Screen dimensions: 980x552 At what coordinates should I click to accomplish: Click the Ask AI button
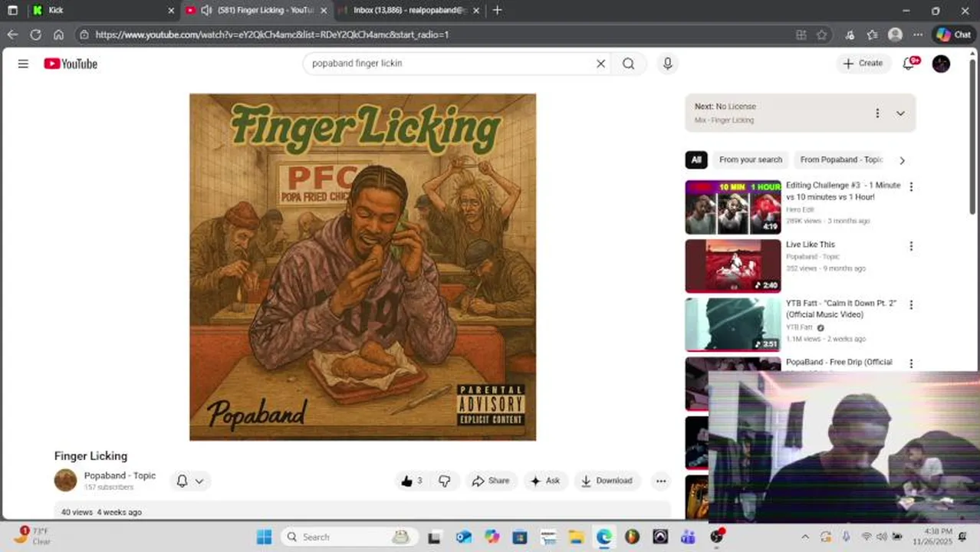pyautogui.click(x=545, y=481)
